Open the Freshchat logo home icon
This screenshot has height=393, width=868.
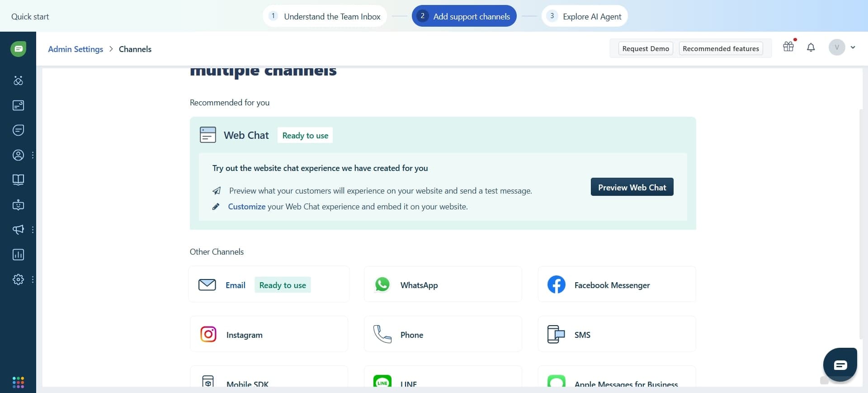tap(18, 49)
